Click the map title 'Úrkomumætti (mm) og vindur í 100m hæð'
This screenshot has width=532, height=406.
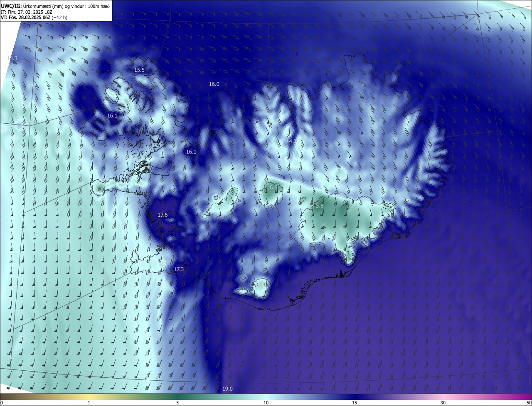point(66,6)
